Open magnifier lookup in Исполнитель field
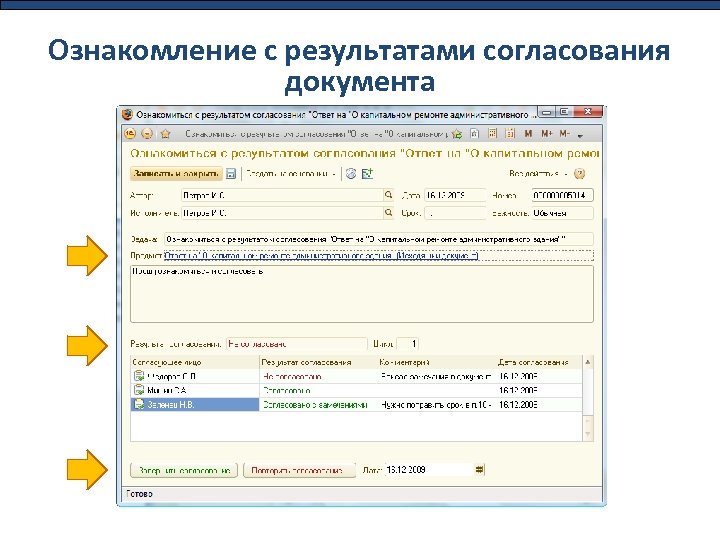This screenshot has height=540, width=720. [x=388, y=213]
